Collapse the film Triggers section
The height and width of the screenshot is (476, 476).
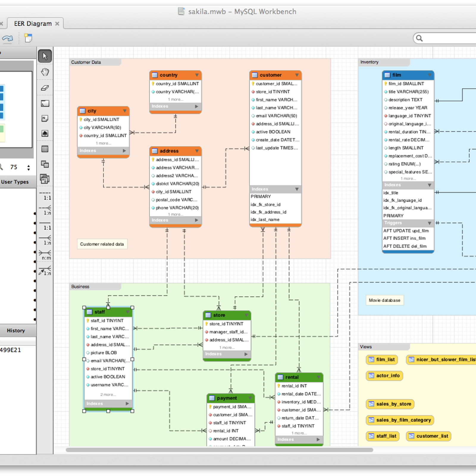pos(429,223)
